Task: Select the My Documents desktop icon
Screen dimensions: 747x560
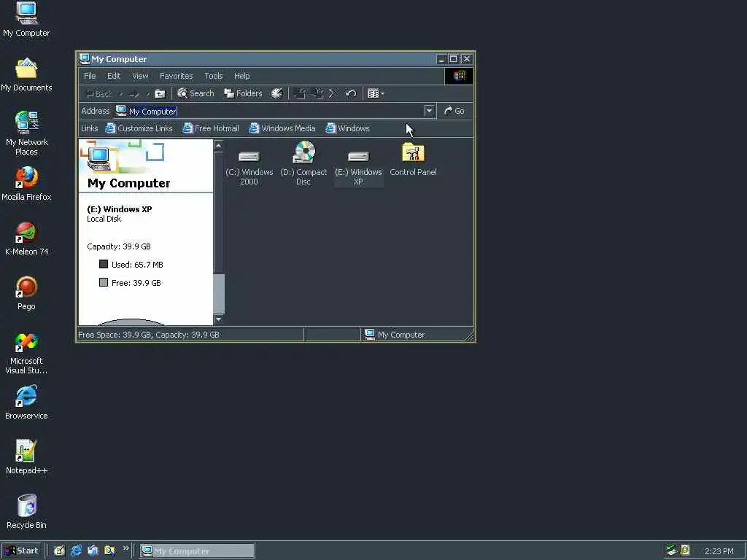Action: click(26, 75)
